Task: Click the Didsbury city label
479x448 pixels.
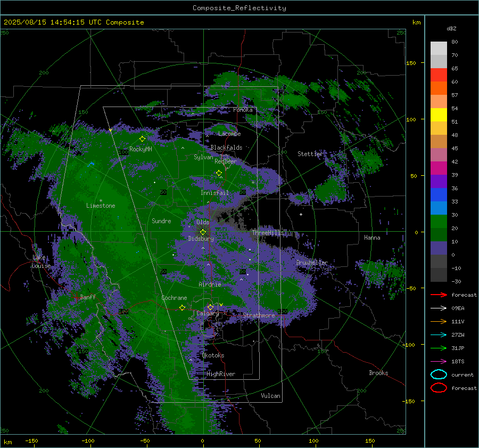Action: (x=201, y=239)
